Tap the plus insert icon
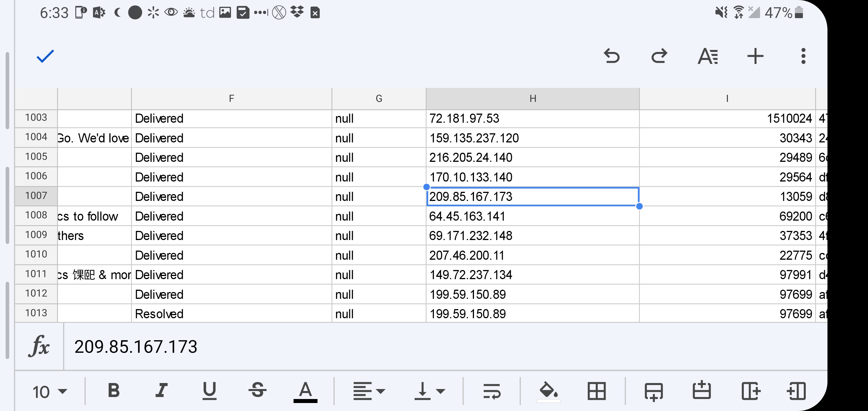Screen dimensions: 868x411 coord(755,56)
